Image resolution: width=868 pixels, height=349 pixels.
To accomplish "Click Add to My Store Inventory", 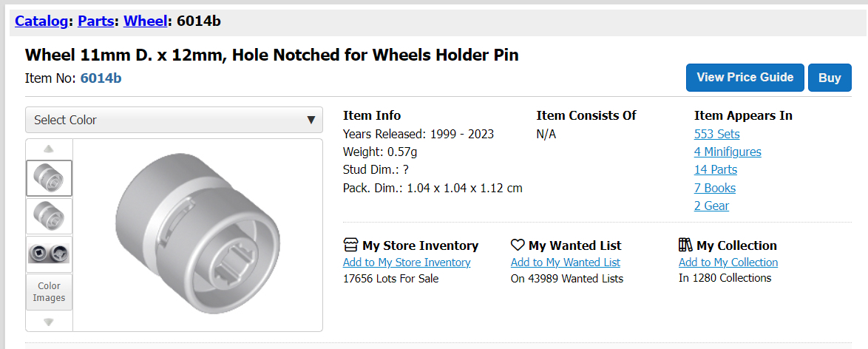I will coord(407,262).
